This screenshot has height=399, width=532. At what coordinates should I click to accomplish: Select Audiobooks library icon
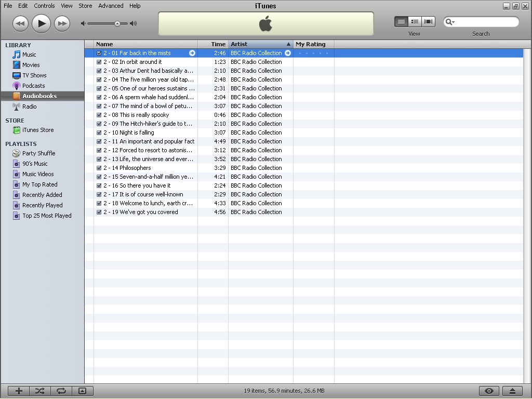pyautogui.click(x=16, y=96)
